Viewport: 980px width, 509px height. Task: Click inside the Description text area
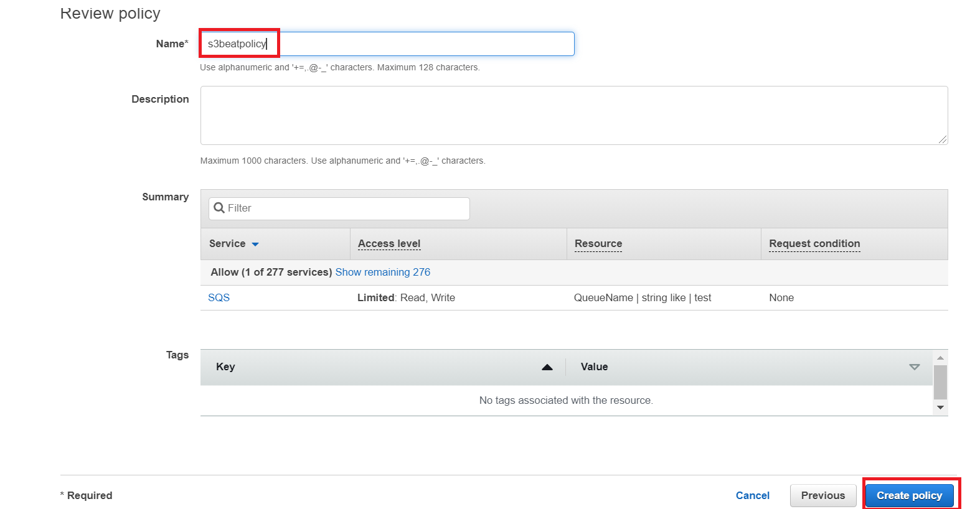point(573,116)
